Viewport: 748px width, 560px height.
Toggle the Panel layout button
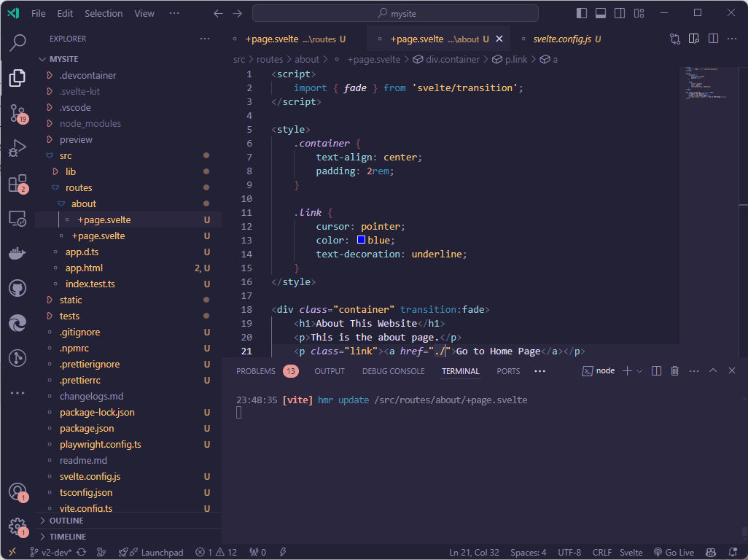point(601,13)
